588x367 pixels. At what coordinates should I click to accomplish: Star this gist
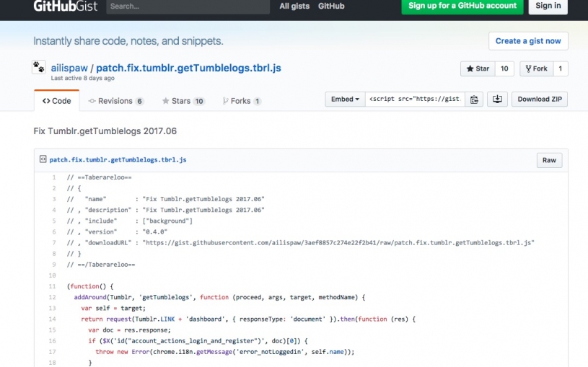click(x=478, y=68)
